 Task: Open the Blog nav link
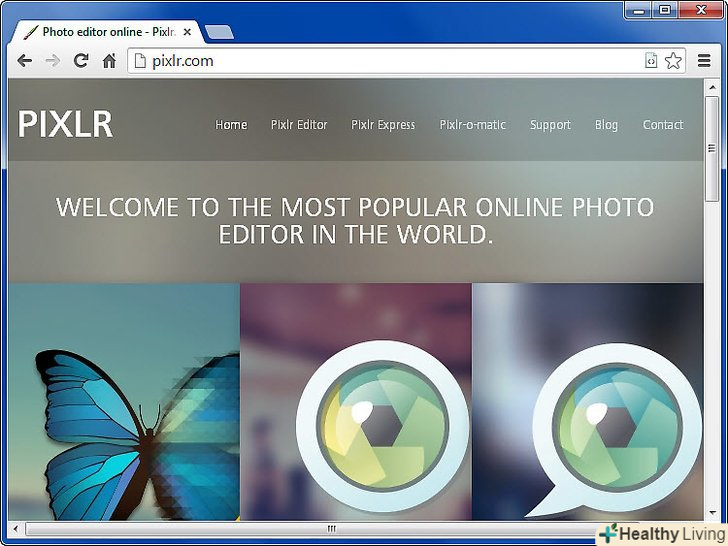coord(606,124)
